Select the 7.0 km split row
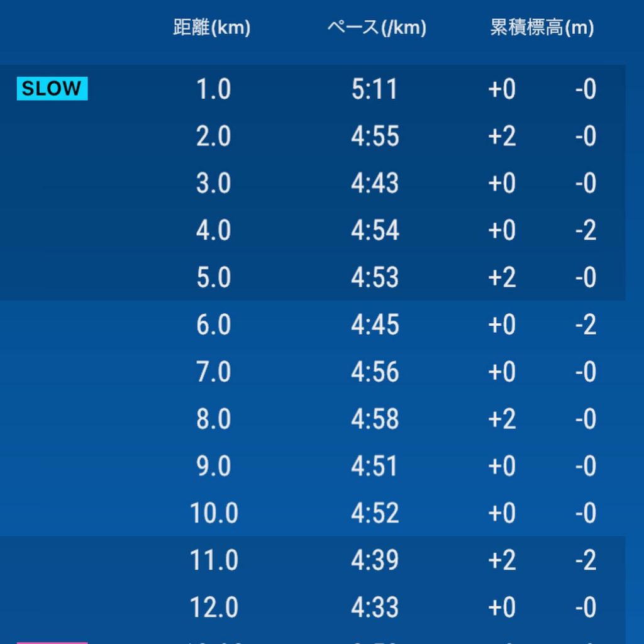This screenshot has height=644, width=644. pos(313,372)
